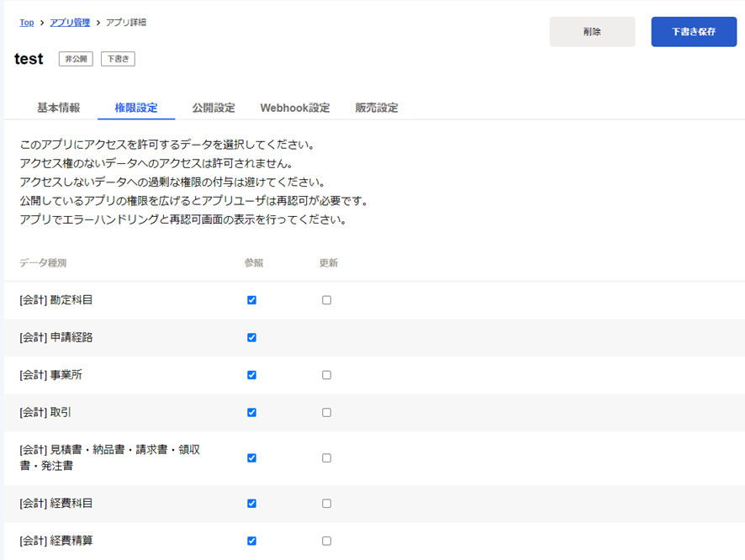The image size is (745, 560).
Task: Select the 権限設定 tab
Action: [x=136, y=108]
